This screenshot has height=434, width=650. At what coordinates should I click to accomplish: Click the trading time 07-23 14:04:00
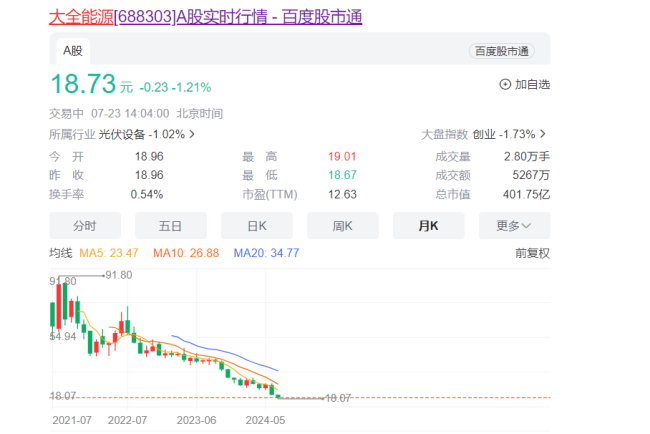(130, 114)
